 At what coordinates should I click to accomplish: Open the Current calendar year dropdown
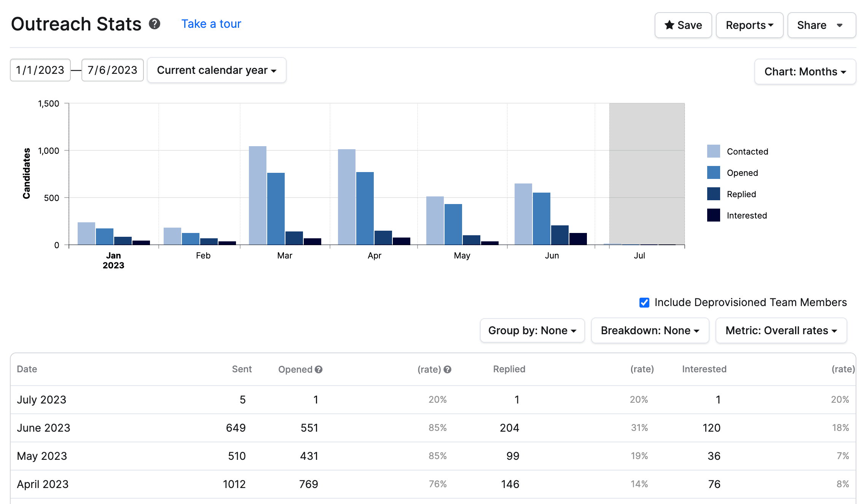coord(216,70)
